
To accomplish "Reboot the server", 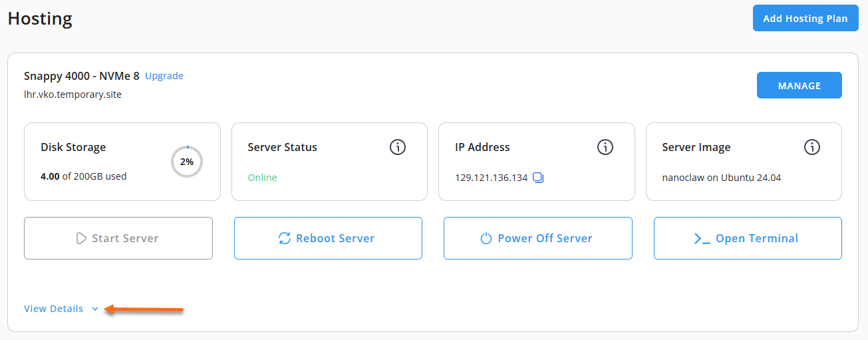I will (x=328, y=238).
